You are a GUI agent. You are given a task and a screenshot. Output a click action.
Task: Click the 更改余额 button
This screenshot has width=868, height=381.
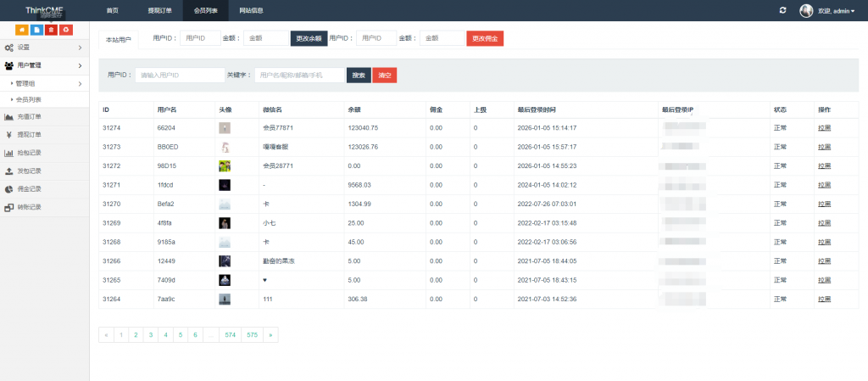click(x=309, y=38)
